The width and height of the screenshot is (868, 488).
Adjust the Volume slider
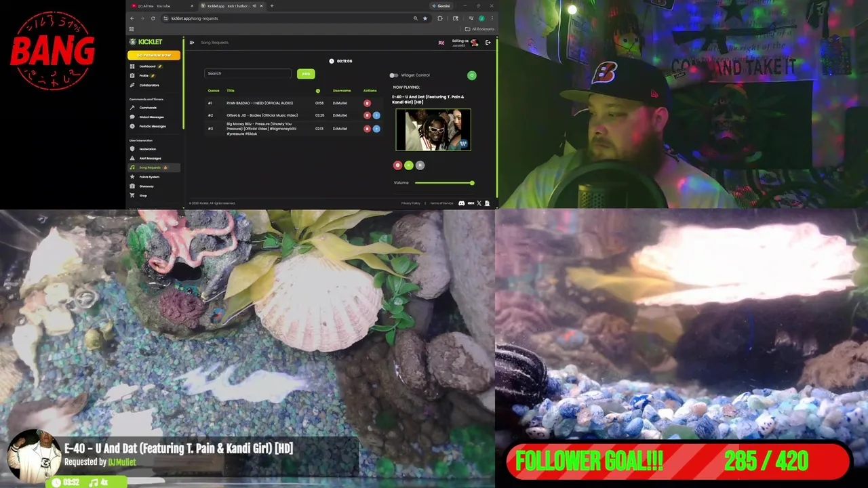click(444, 183)
